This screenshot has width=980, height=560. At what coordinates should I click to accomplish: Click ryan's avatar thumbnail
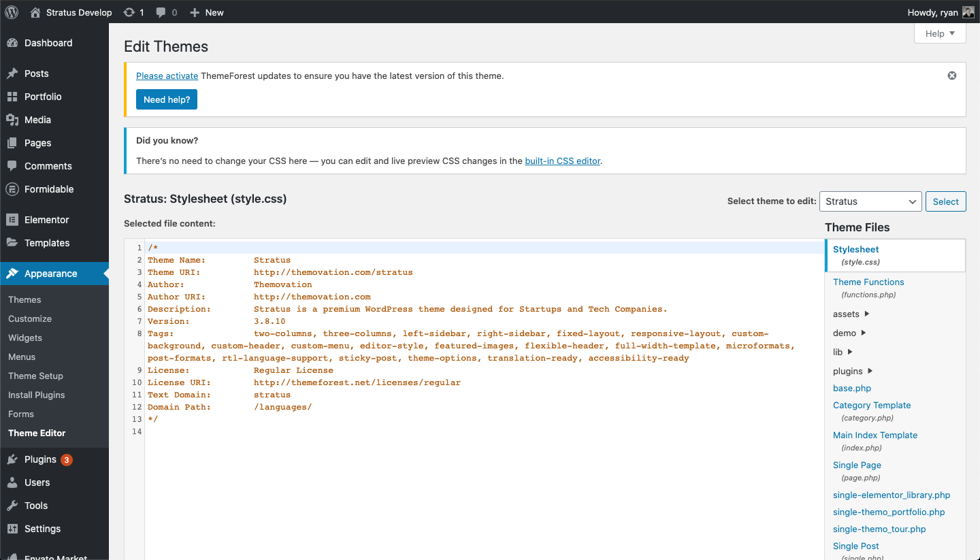point(968,12)
